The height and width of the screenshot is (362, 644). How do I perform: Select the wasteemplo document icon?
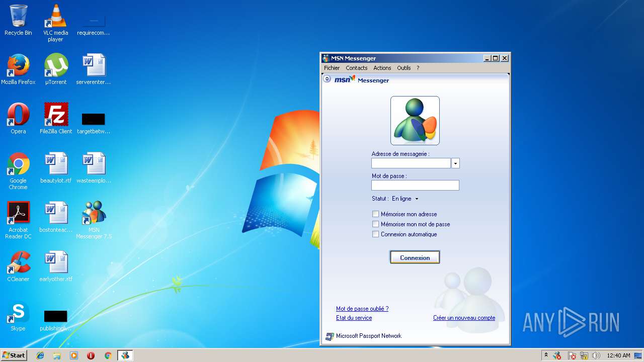point(94,168)
